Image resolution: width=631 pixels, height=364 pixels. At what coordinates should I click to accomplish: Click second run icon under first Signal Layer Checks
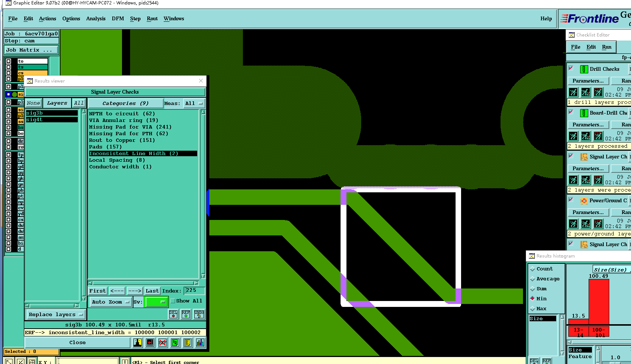586,180
